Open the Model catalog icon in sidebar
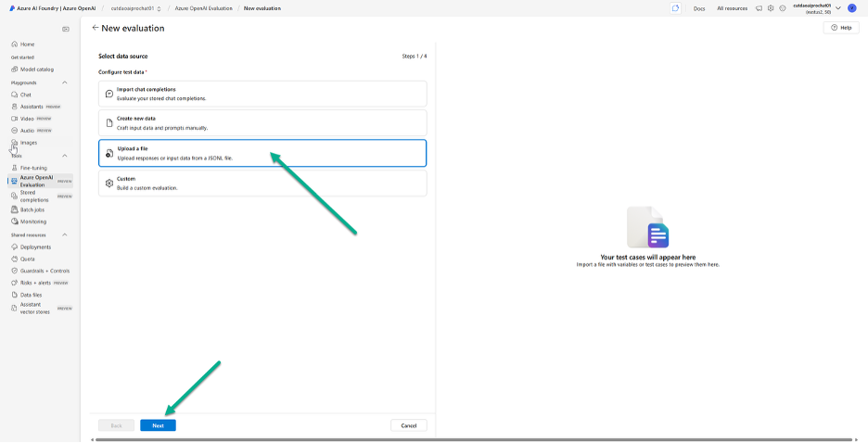The image size is (868, 443). click(x=15, y=70)
